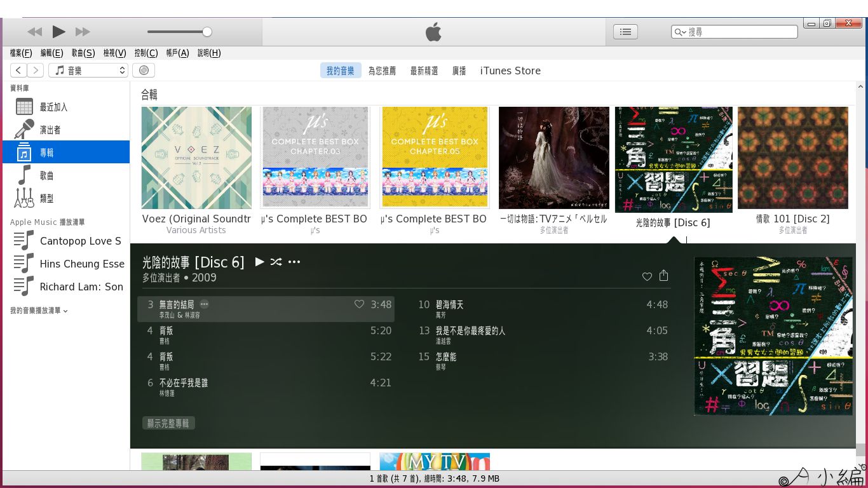Click the 多位演出者 artist link under album title
Image resolution: width=868 pixels, height=488 pixels.
(x=161, y=278)
